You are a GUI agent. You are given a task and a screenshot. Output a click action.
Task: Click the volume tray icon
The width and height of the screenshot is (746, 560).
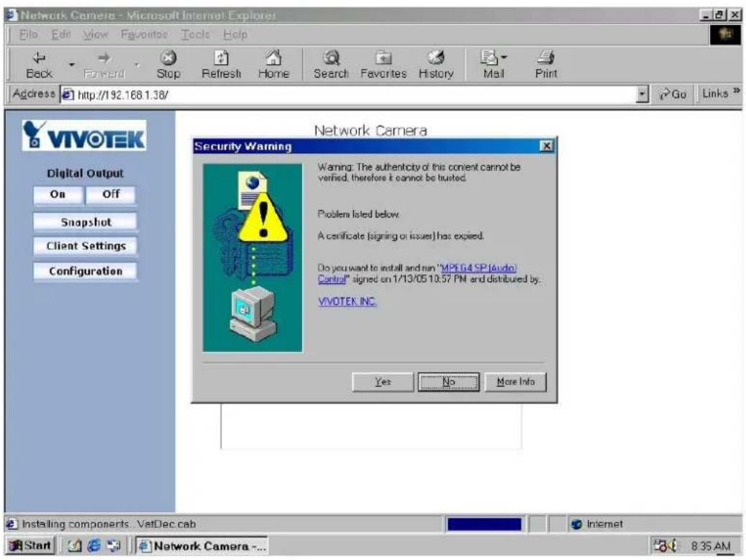[672, 546]
